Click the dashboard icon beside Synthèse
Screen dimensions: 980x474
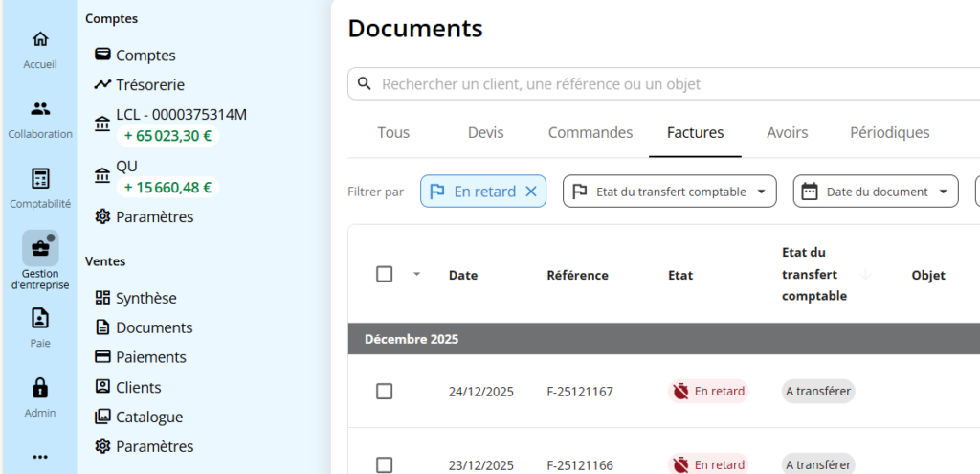click(101, 298)
